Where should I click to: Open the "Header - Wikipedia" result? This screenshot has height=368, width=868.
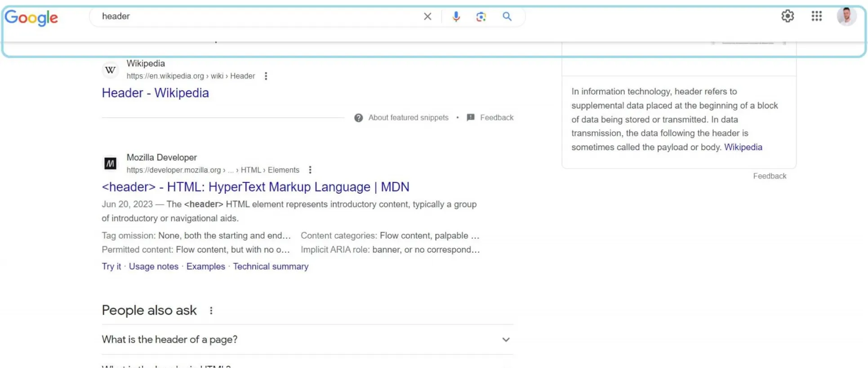pyautogui.click(x=155, y=93)
